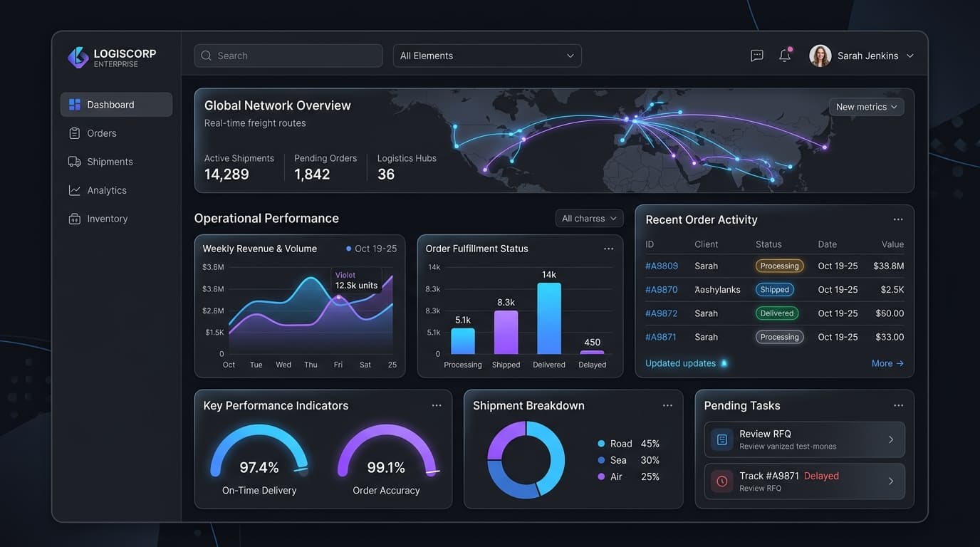
Task: Click the Air purple legend dot
Action: (x=602, y=476)
